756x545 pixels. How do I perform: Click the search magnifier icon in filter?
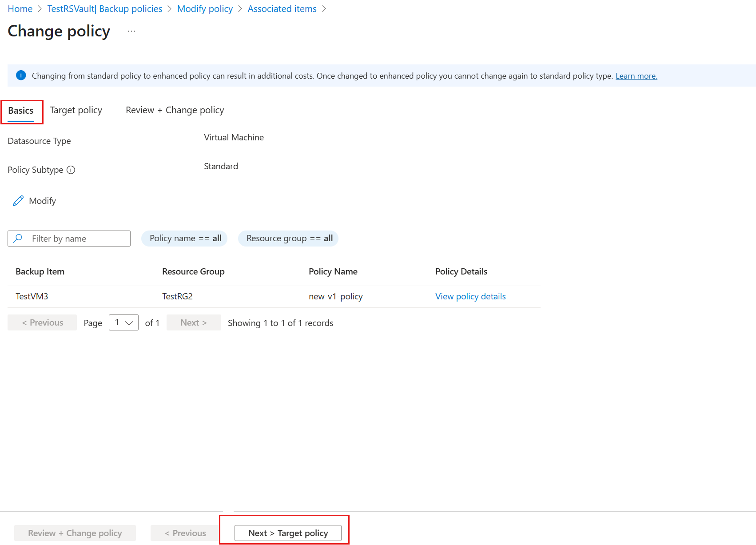pos(18,239)
